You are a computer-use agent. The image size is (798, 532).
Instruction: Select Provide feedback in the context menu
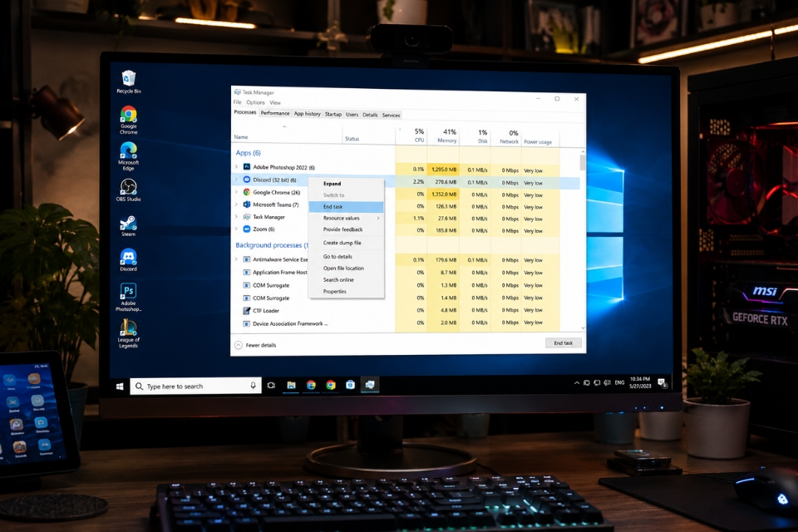[346, 229]
